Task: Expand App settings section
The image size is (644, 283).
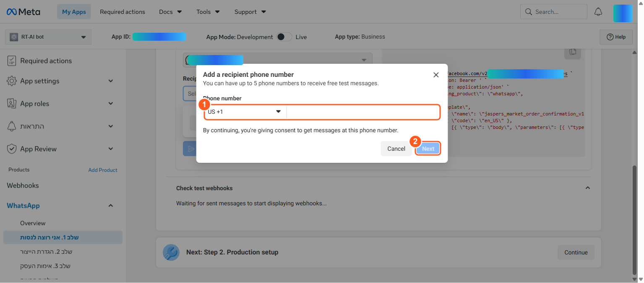Action: coord(111,81)
